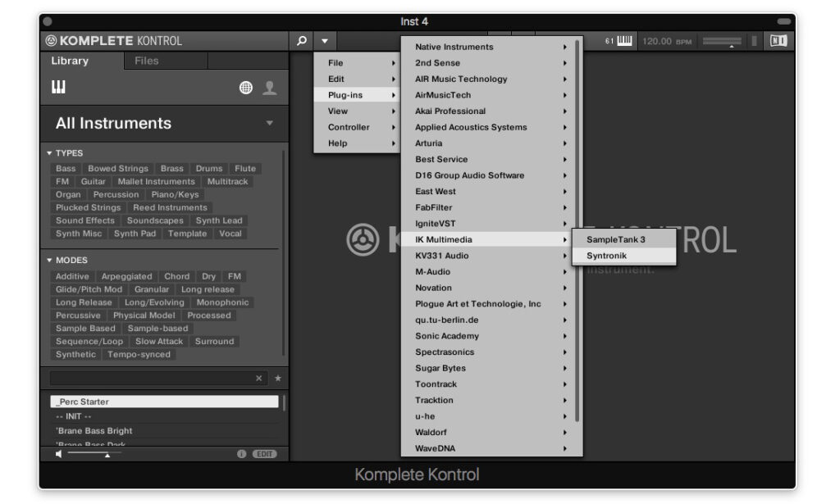Viewport: 840px width, 504px height.
Task: Click the user content person icon
Action: click(269, 89)
